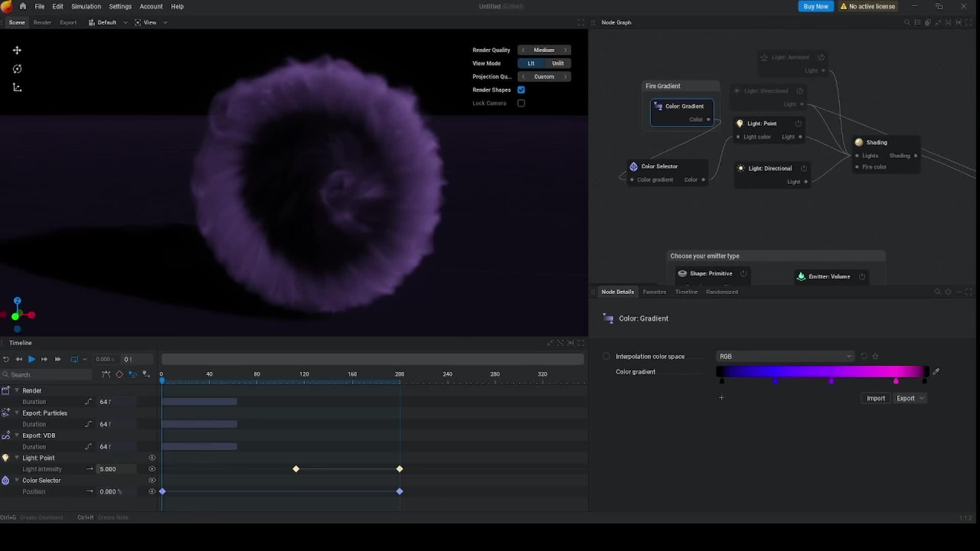Uncheck the Render Shapes checkbox
This screenshot has width=980, height=551.
tap(521, 90)
